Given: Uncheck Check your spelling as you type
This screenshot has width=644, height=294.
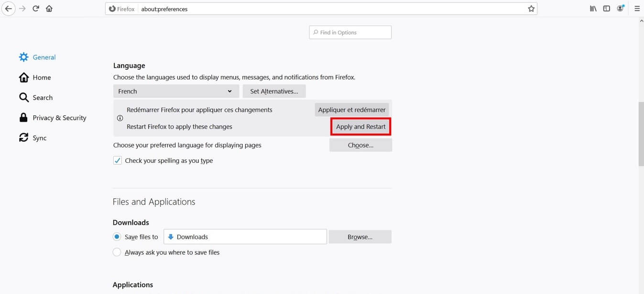Looking at the screenshot, I should (118, 161).
